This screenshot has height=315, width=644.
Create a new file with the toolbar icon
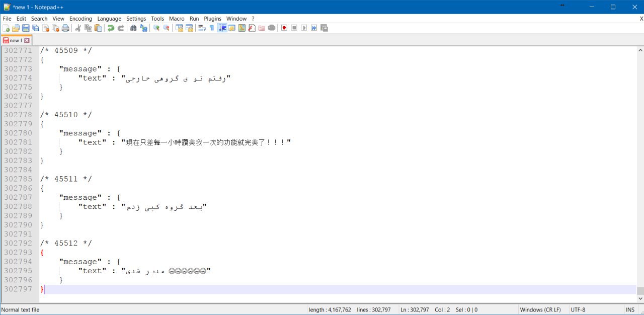pos(6,28)
